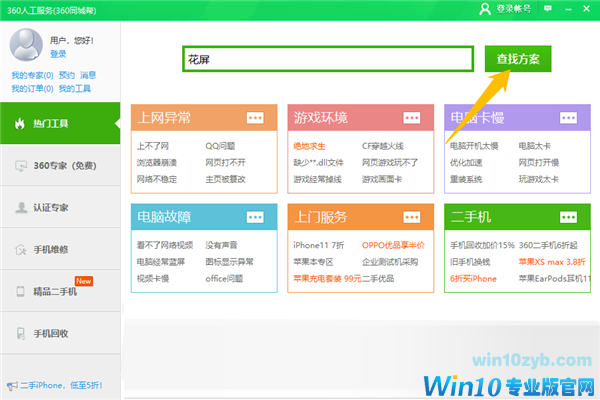
Task: Select 缺少**.dll文件 entry
Action: click(x=318, y=163)
